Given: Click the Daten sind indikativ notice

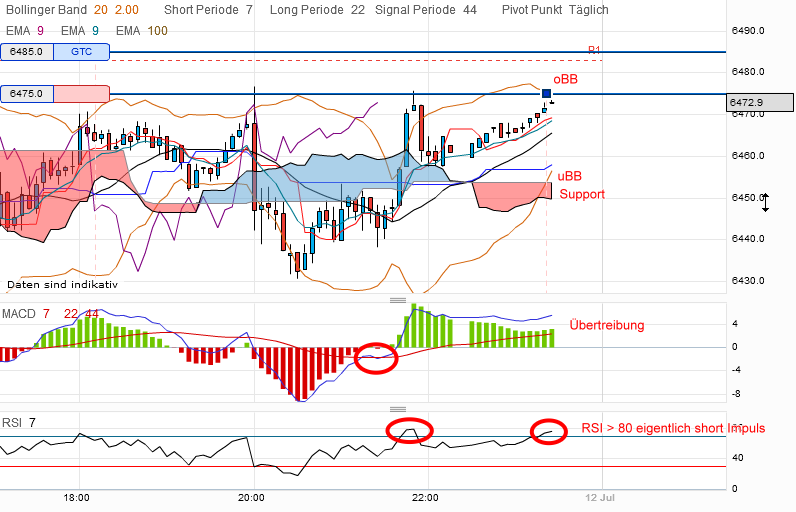Looking at the screenshot, I should pos(62,285).
